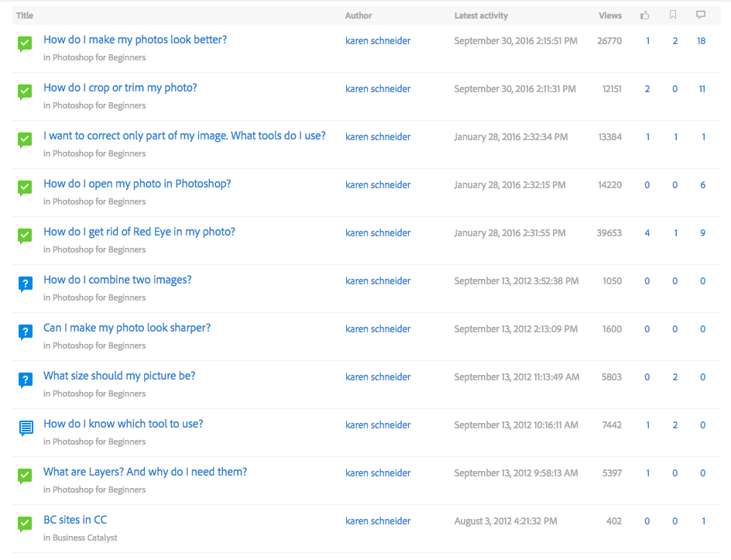731x560 pixels.
Task: Click question icon beside 'What size should my picture be?'
Action: [26, 380]
